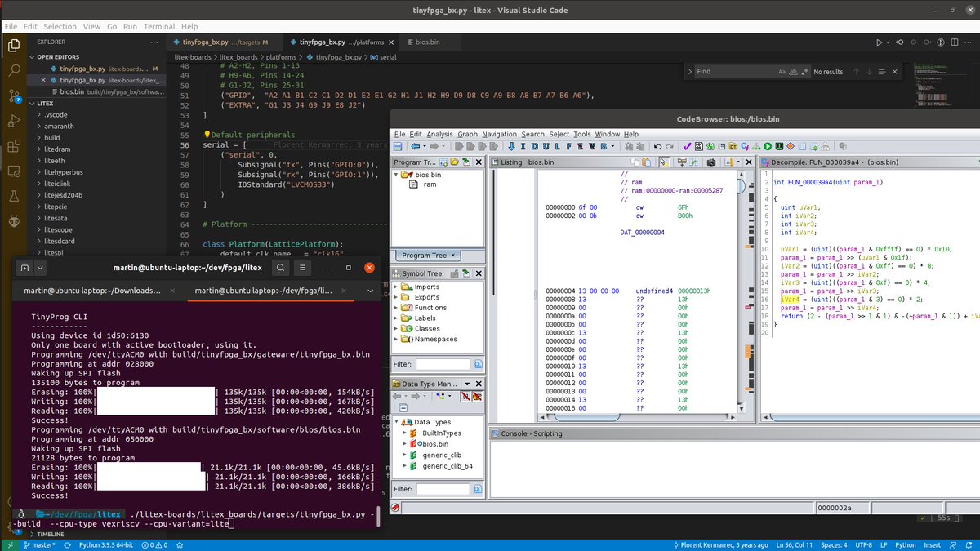Image resolution: width=980 pixels, height=551 pixels.
Task: Collapse the OPEN EDITORS section
Action: tap(33, 57)
